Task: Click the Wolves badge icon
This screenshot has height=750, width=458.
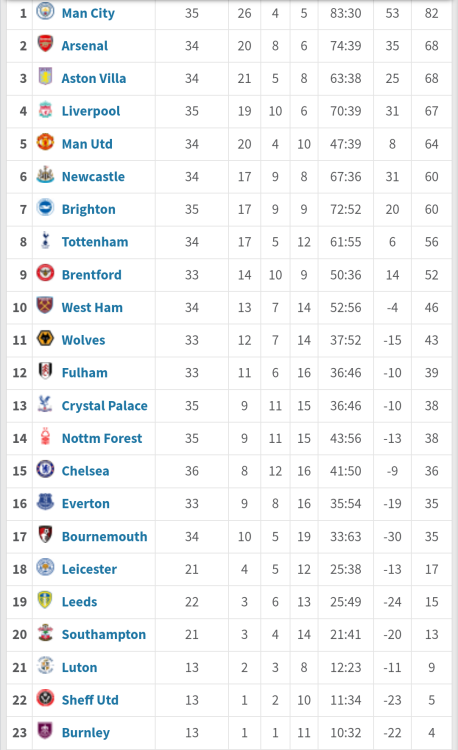Action: [x=45, y=338]
